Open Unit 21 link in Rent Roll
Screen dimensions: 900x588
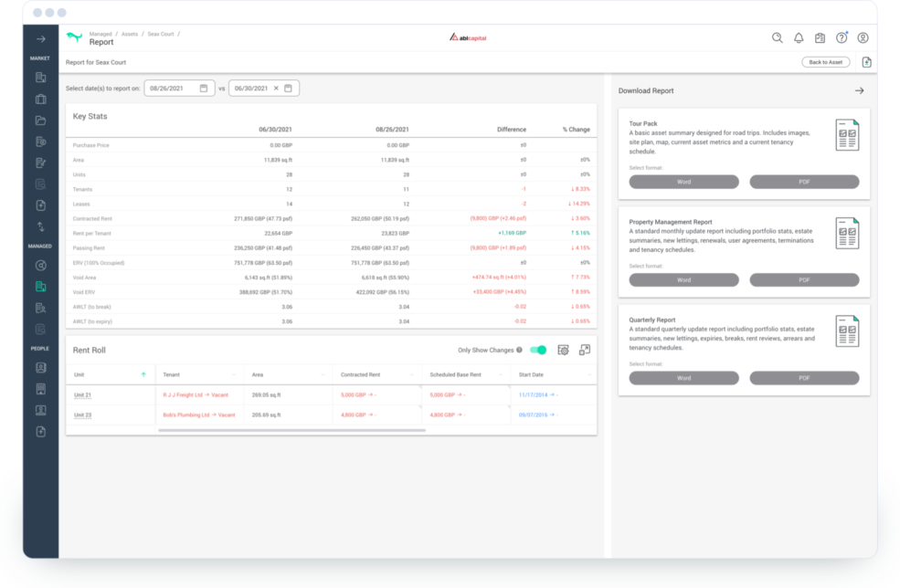[x=82, y=394]
